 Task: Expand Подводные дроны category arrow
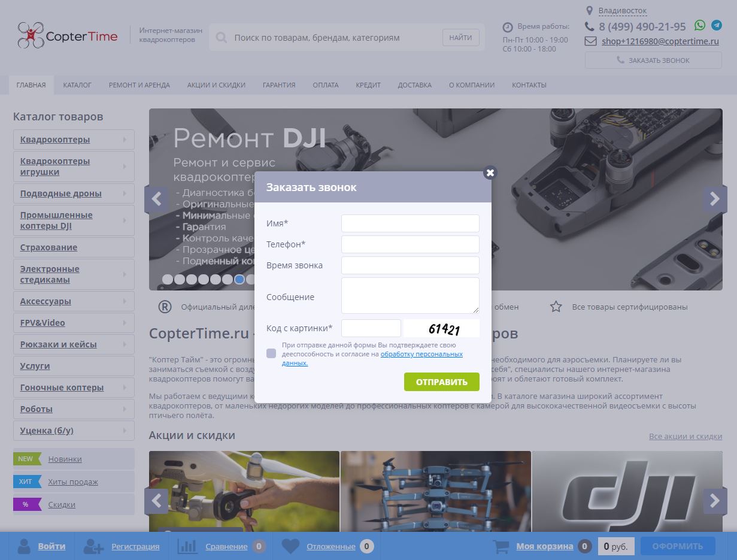(125, 193)
